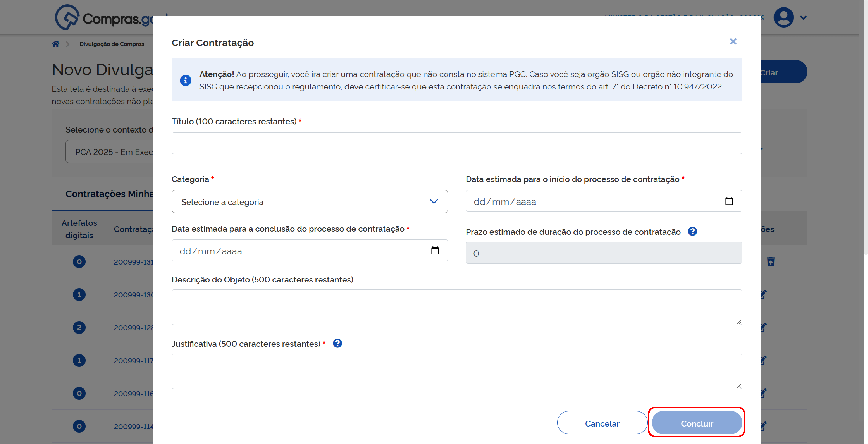868x444 pixels.
Task: Open contratação link 200999-131
Action: pyautogui.click(x=134, y=262)
